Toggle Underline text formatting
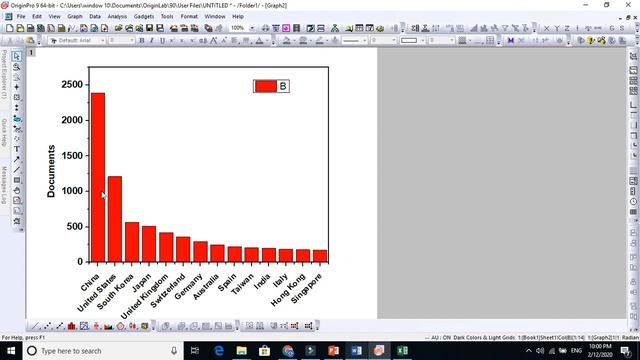Screen dimensions: 640x360 point(162,40)
